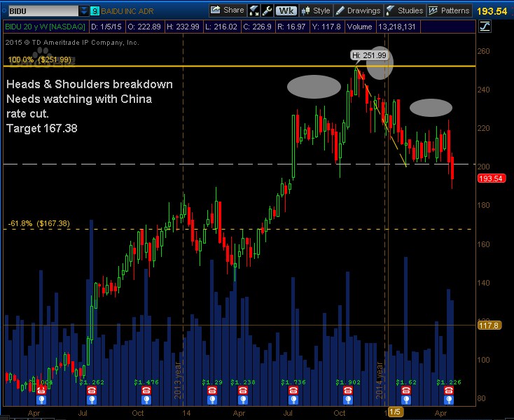The width and height of the screenshot is (514, 420).
Task: Click the C: 226.9 close value
Action: (x=258, y=27)
